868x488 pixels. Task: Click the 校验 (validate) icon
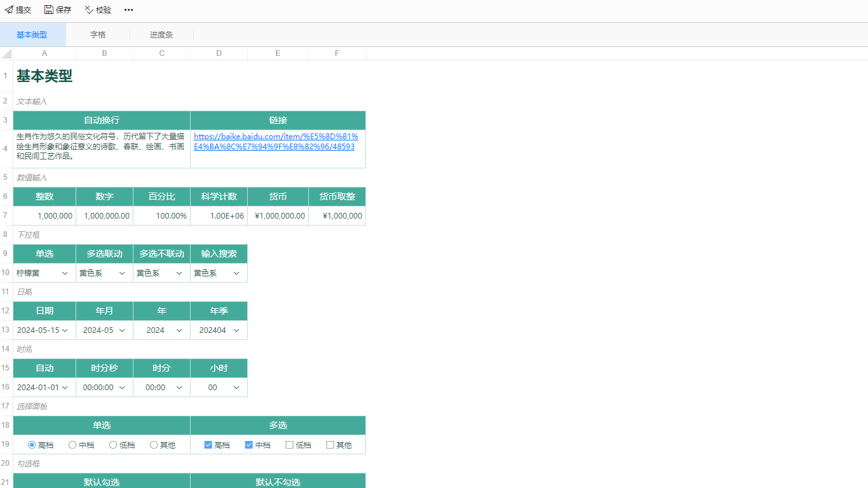[89, 10]
